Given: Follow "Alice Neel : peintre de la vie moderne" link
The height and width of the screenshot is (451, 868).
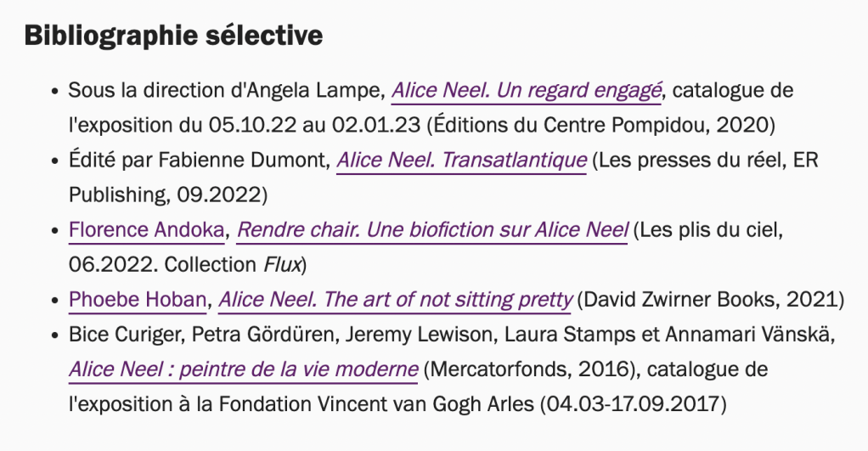Looking at the screenshot, I should coord(243,369).
